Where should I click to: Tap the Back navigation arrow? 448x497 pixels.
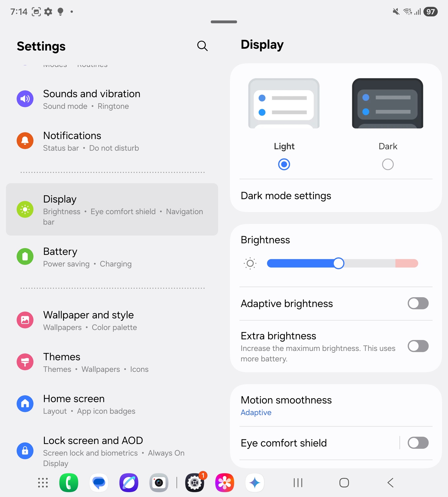click(391, 483)
